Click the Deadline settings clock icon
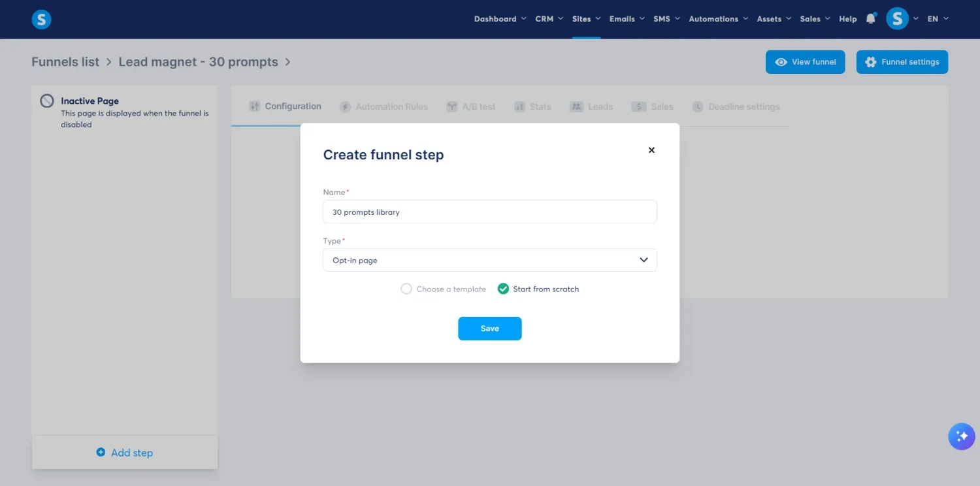The image size is (980, 486). coord(698,106)
